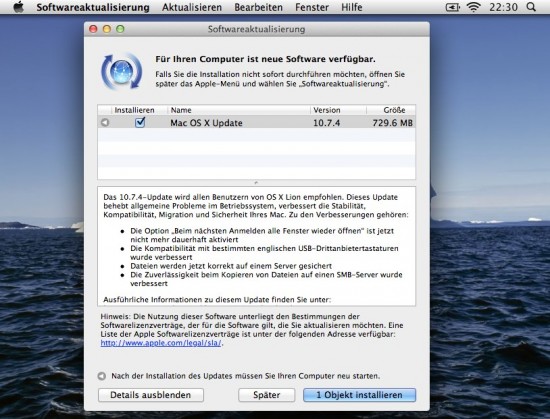550x419 pixels.
Task: Click the size value 729.6 MB
Action: pos(393,123)
